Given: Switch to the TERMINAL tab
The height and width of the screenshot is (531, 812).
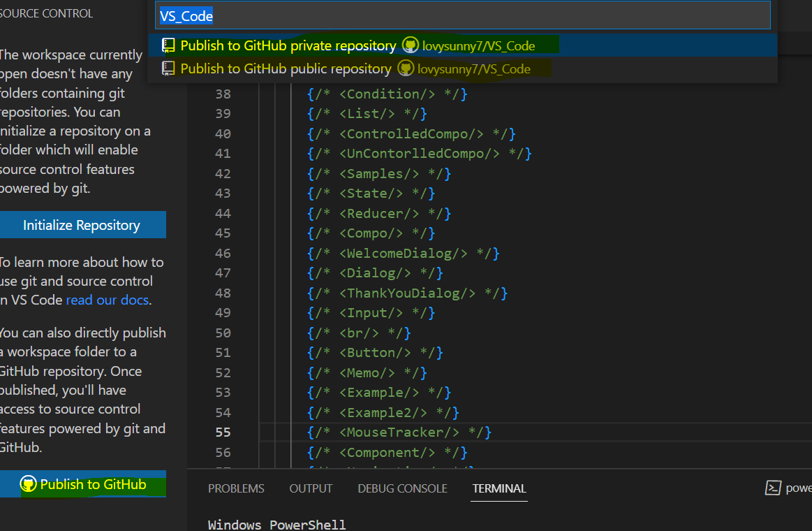Looking at the screenshot, I should coord(499,488).
